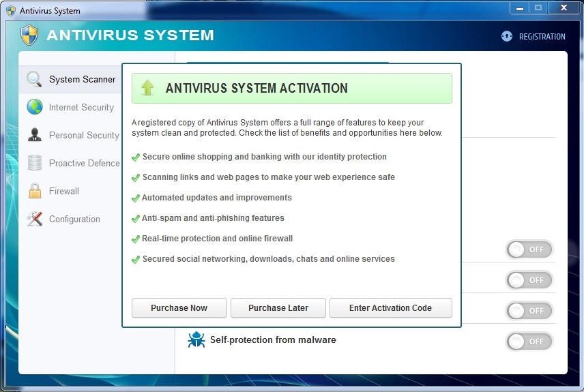Open the REGISTRATION link

(542, 37)
